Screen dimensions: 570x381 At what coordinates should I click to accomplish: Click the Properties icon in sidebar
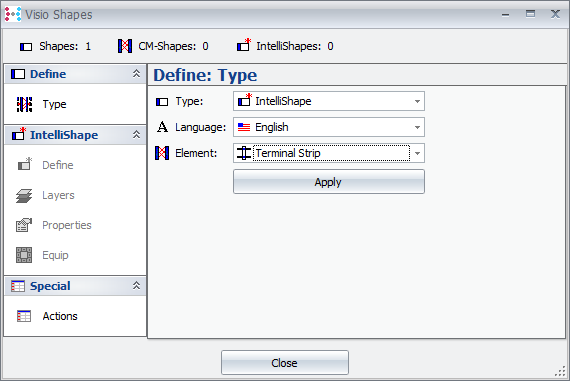click(24, 225)
